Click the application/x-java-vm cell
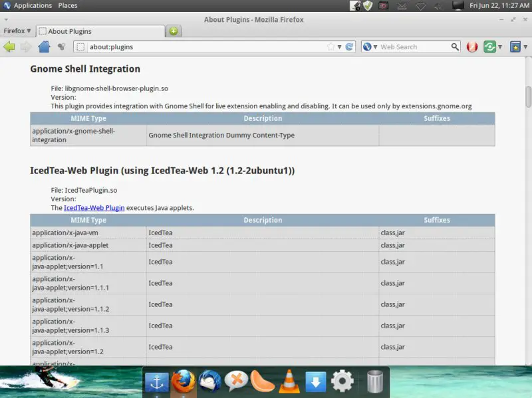 88,233
